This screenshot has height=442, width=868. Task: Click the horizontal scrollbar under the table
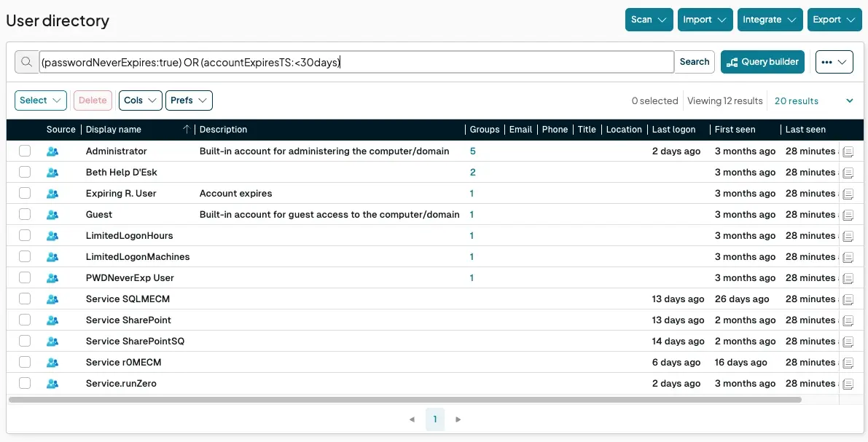pos(404,400)
